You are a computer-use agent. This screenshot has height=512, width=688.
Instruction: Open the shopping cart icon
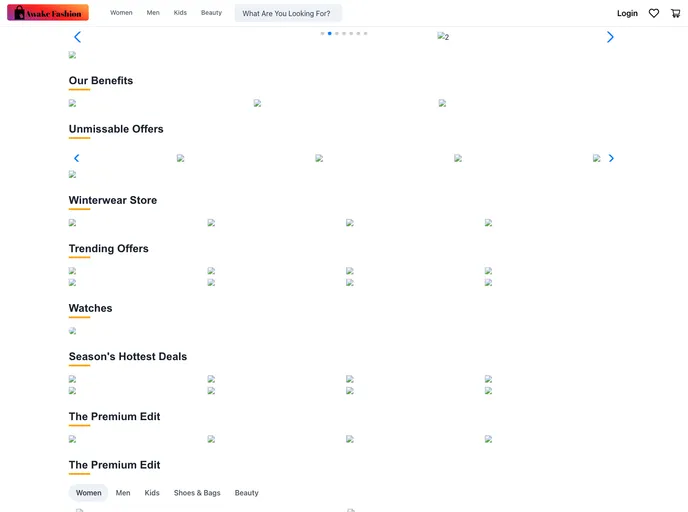click(x=676, y=13)
